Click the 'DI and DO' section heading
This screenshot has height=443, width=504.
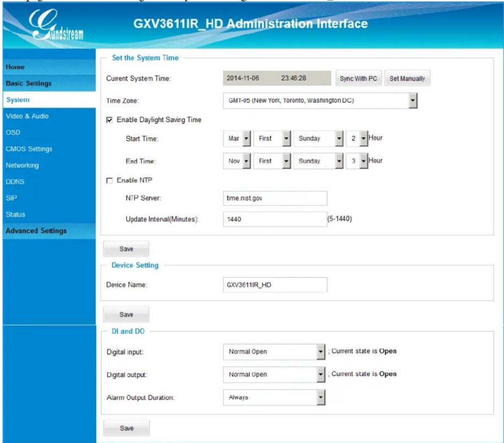pyautogui.click(x=128, y=331)
